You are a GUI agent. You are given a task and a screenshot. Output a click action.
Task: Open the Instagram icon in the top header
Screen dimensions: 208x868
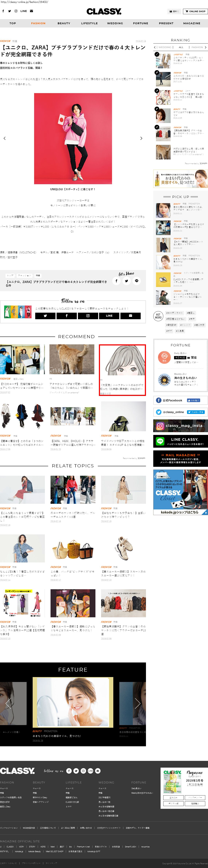pyautogui.click(x=16, y=11)
